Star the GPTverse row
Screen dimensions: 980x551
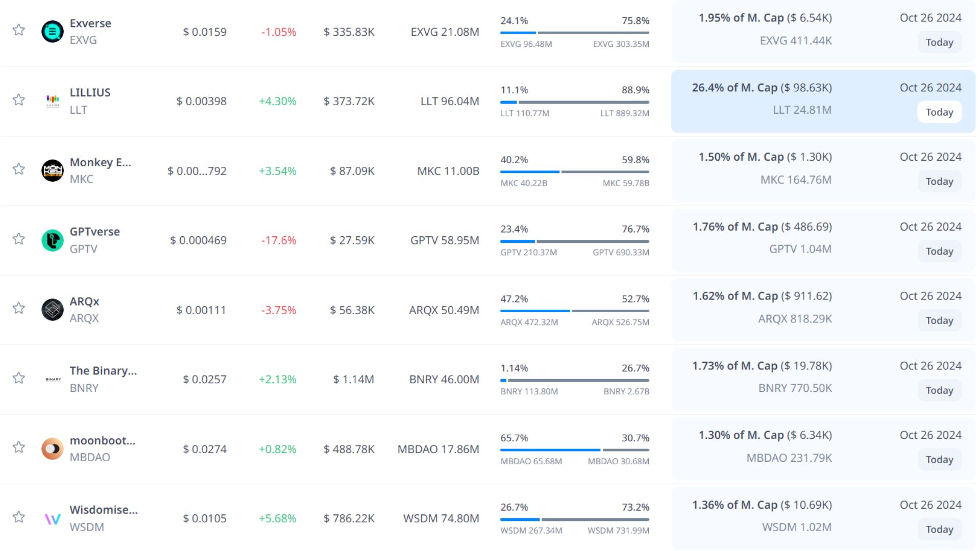point(19,239)
